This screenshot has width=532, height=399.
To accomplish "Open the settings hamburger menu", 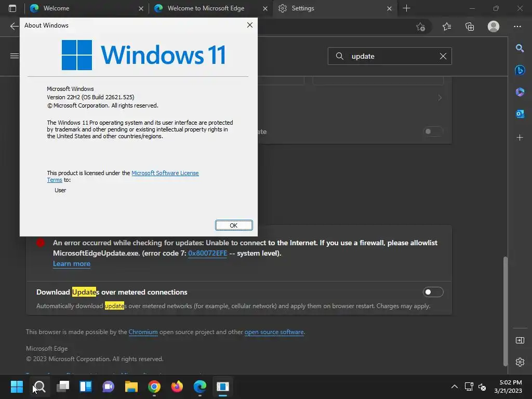I will [14, 56].
